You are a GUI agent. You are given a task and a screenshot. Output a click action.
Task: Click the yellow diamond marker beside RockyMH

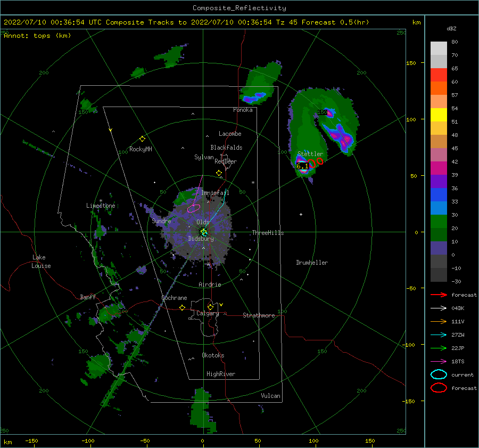tap(142, 139)
